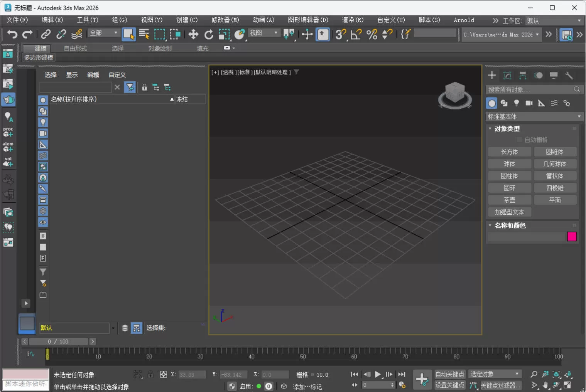Image resolution: width=586 pixels, height=392 pixels.
Task: Enable the 自动栅格 checkbox in Create panel
Action: 520,140
